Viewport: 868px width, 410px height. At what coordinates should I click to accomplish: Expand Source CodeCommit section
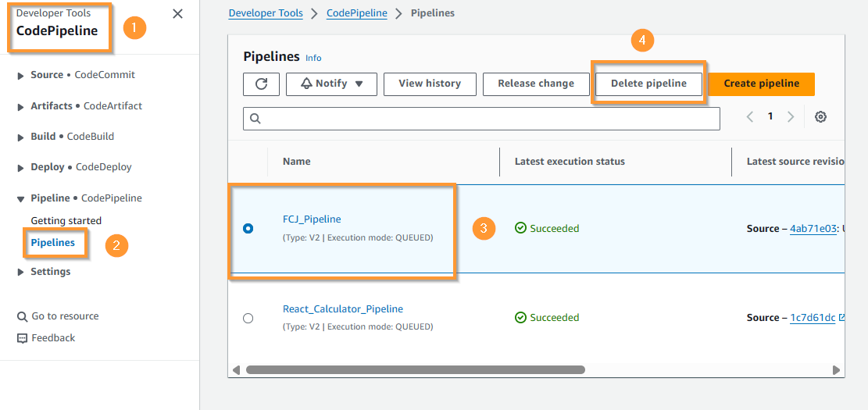pos(21,75)
